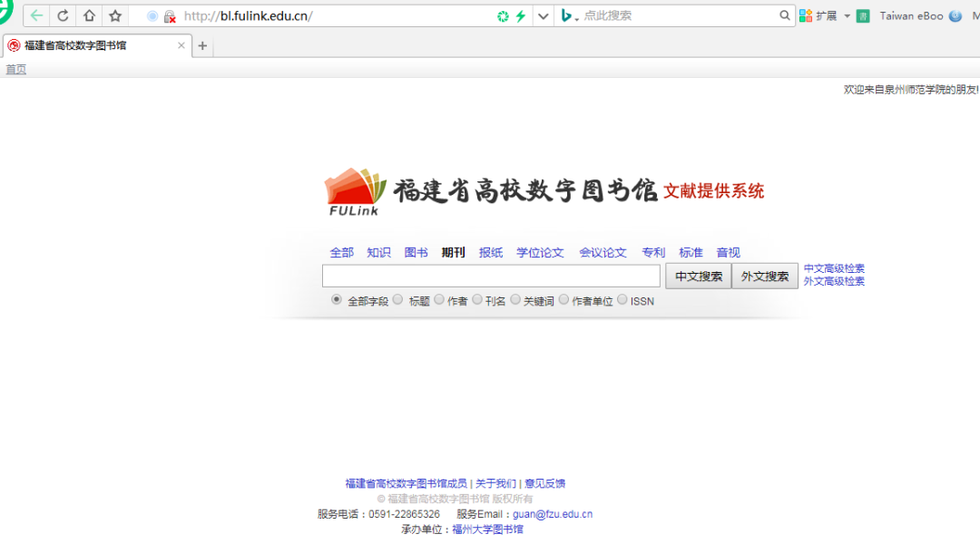
Task: Switch to the 图书 search category
Action: tap(416, 253)
